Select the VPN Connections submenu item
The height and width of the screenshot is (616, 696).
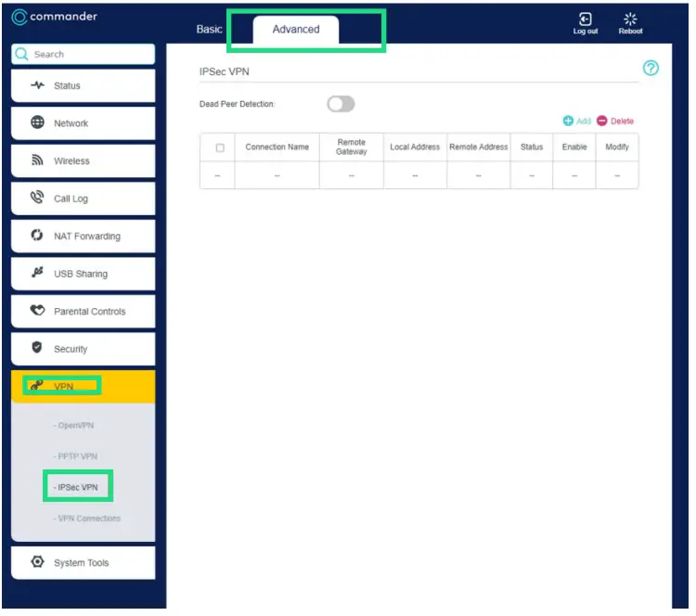click(x=87, y=519)
